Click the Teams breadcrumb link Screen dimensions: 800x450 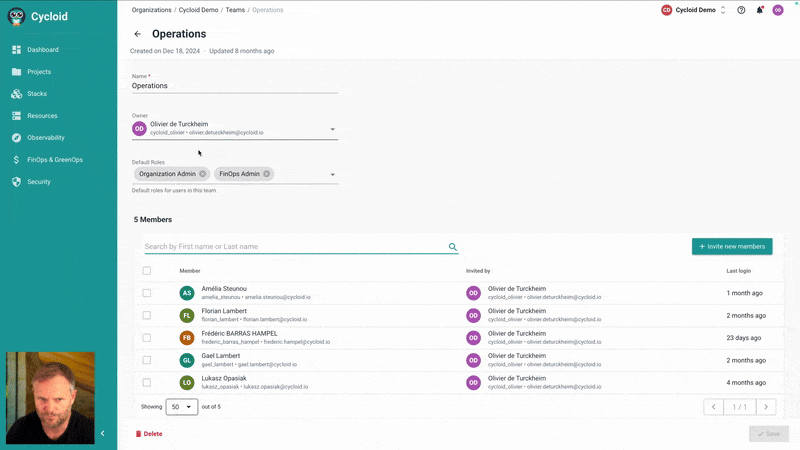[x=235, y=10]
